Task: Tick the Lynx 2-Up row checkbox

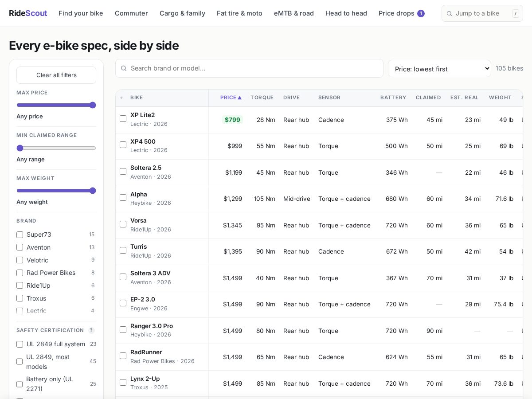Action: (123, 383)
